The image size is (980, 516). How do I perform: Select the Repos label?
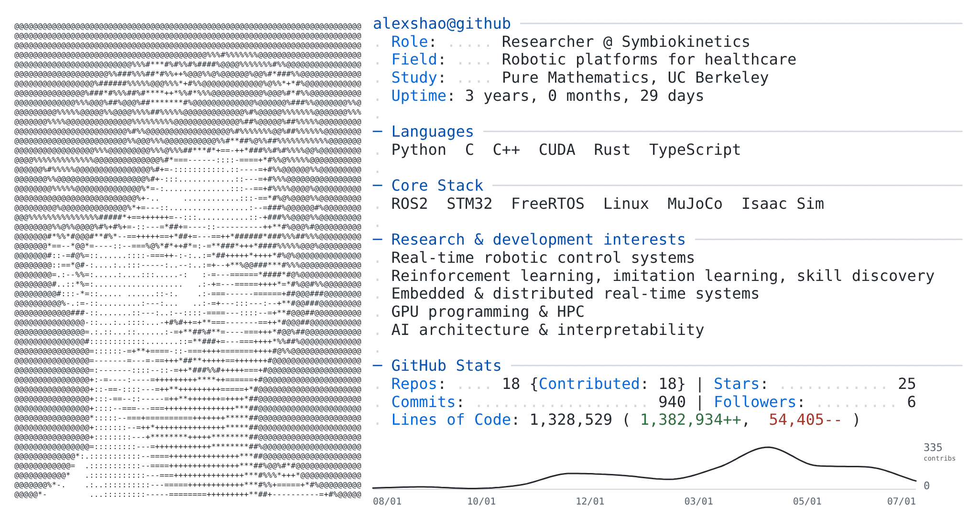(x=414, y=384)
